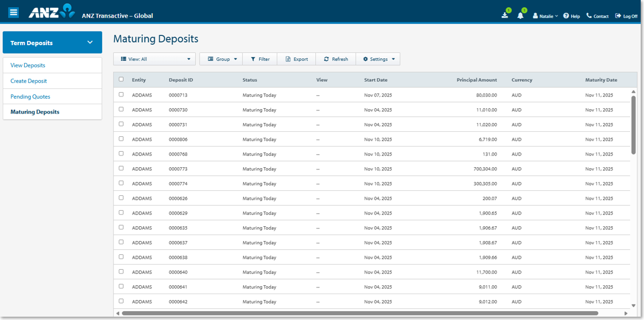Screen dimensions: 644x320
Task: Tick the checkbox for deposit 0000713
Action: coord(121,94)
